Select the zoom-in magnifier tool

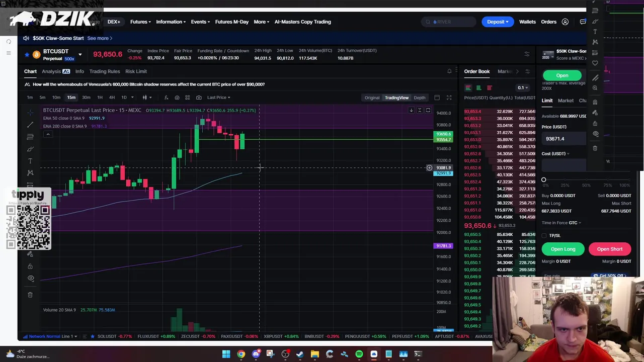[x=595, y=88]
